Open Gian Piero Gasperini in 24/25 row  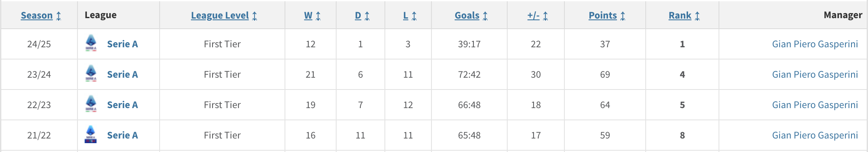pos(815,44)
